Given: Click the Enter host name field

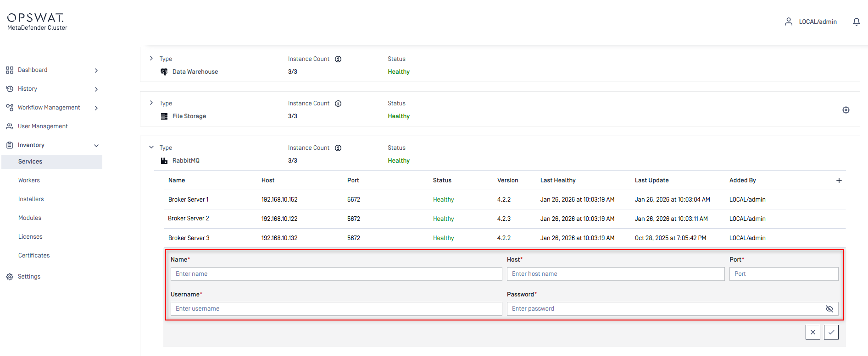Looking at the screenshot, I should [615, 274].
